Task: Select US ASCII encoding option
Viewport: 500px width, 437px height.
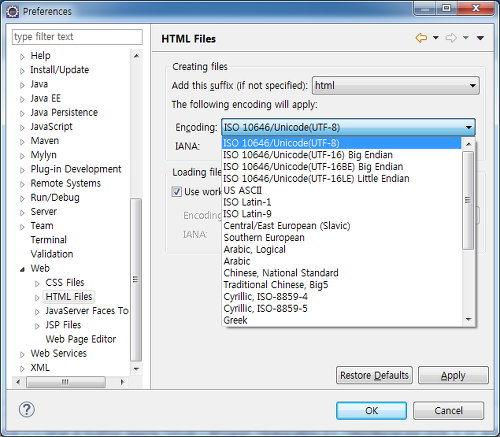Action: pyautogui.click(x=342, y=190)
